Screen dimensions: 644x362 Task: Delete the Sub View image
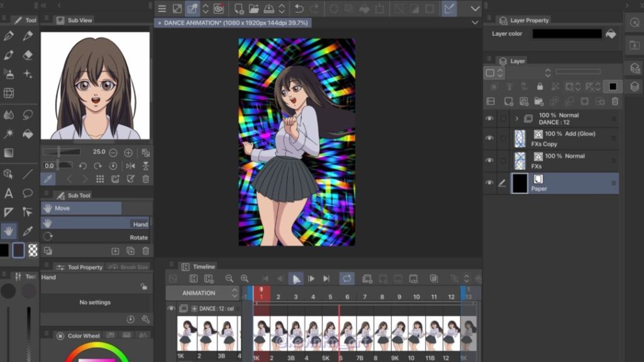145,179
